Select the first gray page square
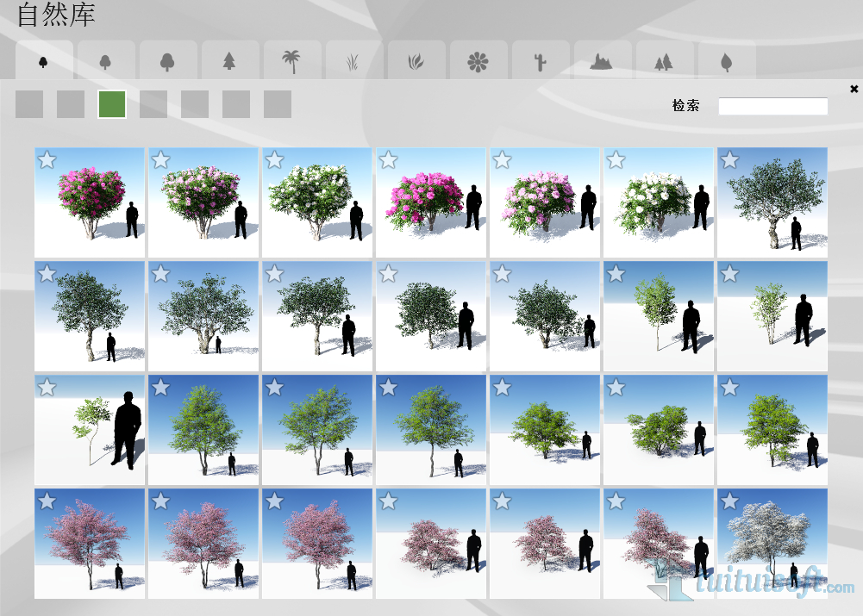This screenshot has height=616, width=863. coord(29,104)
